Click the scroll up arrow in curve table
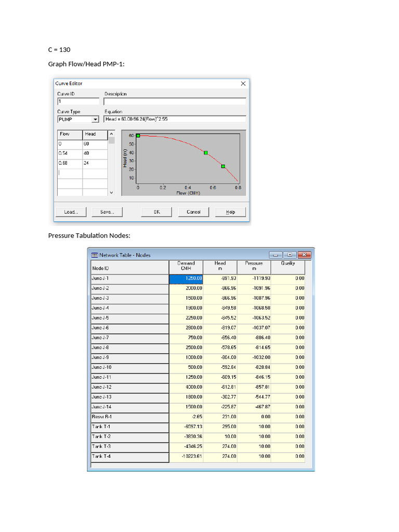Viewport: 399px width, 532px height. pyautogui.click(x=111, y=134)
